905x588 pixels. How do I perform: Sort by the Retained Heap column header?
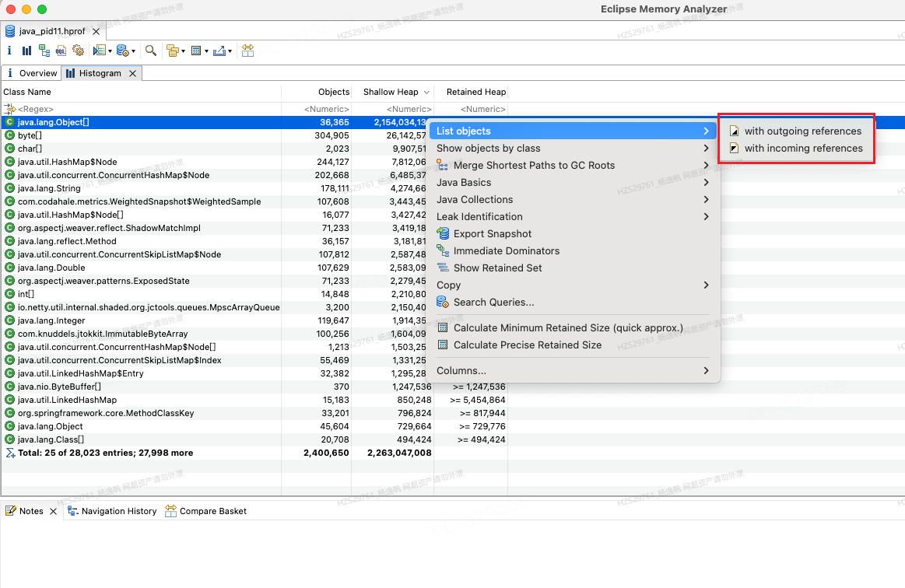[470, 92]
